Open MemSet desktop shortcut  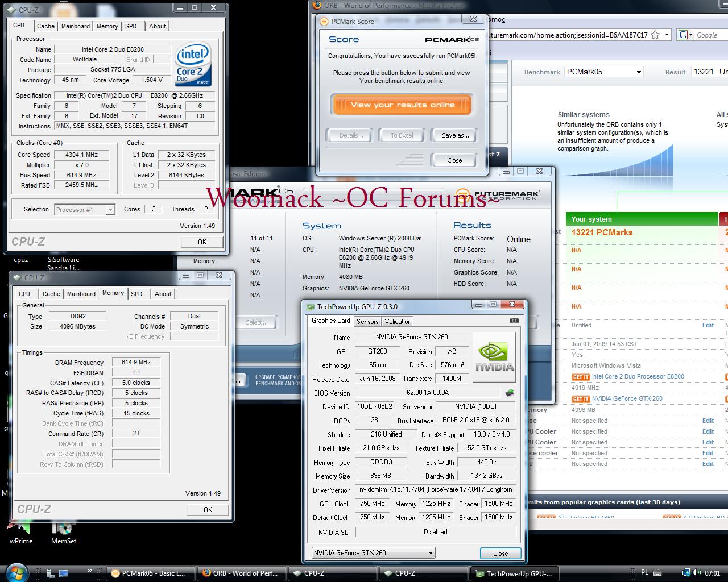pyautogui.click(x=63, y=533)
